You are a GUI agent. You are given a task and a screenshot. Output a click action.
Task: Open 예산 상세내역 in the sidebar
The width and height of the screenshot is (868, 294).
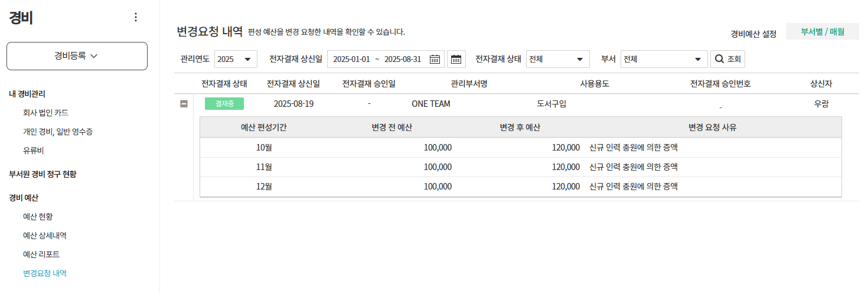click(x=44, y=236)
